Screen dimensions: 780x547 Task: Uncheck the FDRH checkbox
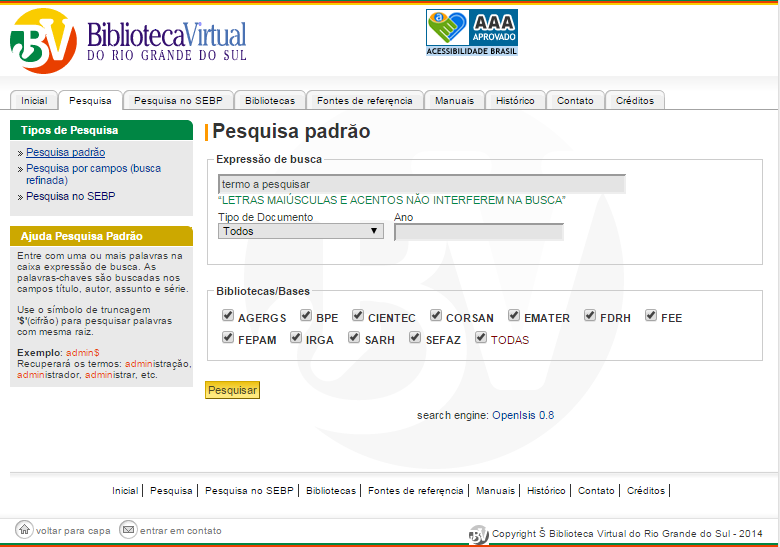coord(590,315)
